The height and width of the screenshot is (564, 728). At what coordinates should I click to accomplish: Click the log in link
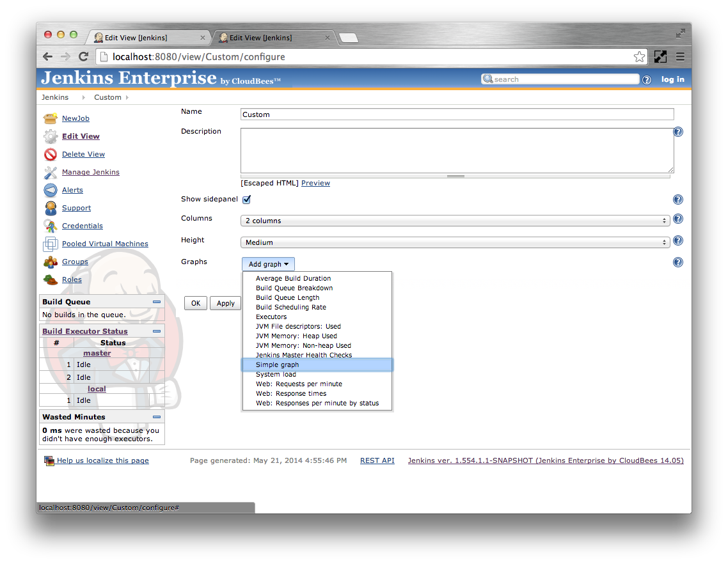point(673,79)
